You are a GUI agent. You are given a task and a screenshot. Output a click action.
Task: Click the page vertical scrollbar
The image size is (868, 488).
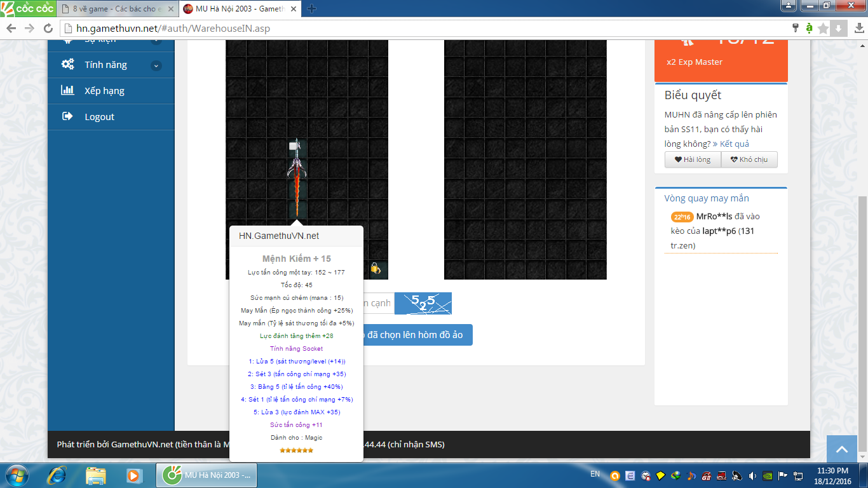[x=863, y=324]
